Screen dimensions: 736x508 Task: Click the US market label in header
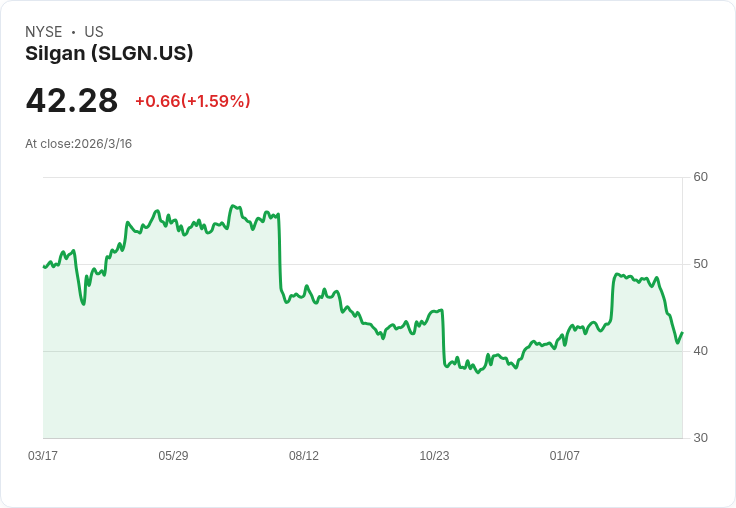coord(94,32)
